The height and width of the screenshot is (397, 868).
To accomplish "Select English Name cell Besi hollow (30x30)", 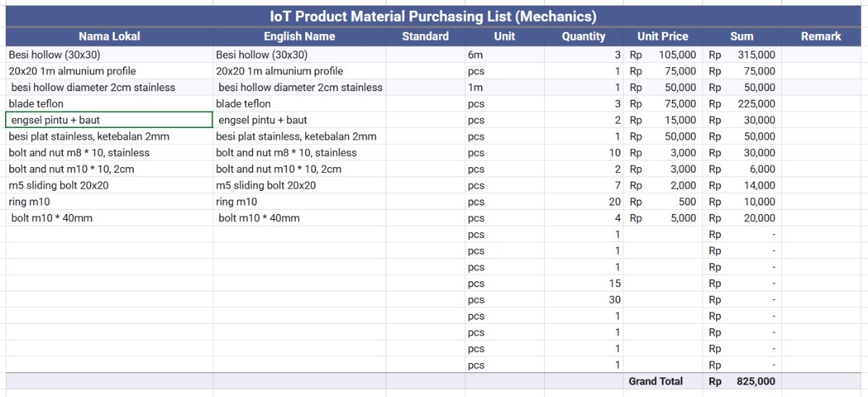I will coord(299,55).
